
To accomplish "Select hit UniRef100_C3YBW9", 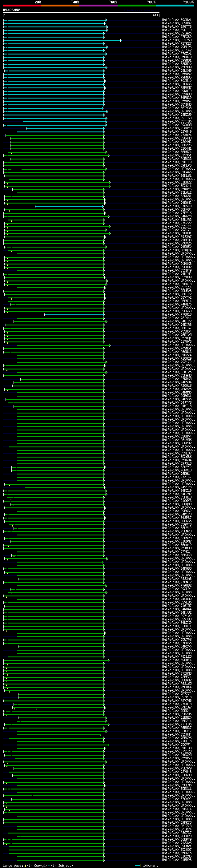I will pyautogui.click(x=177, y=277).
